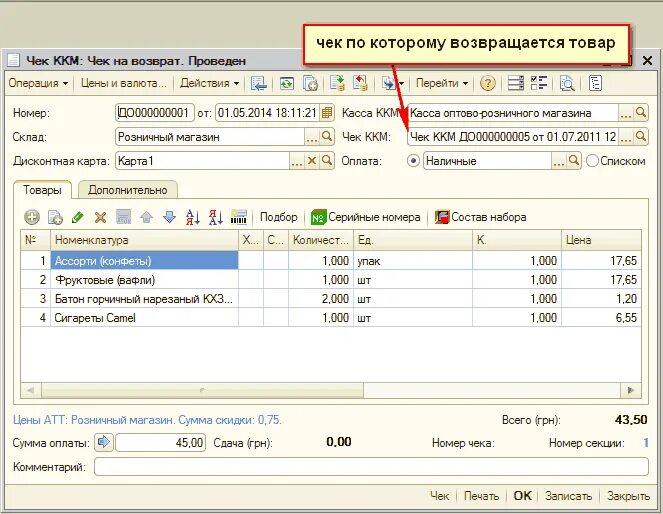The height and width of the screenshot is (514, 663).
Task: Click the Печать button
Action: (x=481, y=495)
